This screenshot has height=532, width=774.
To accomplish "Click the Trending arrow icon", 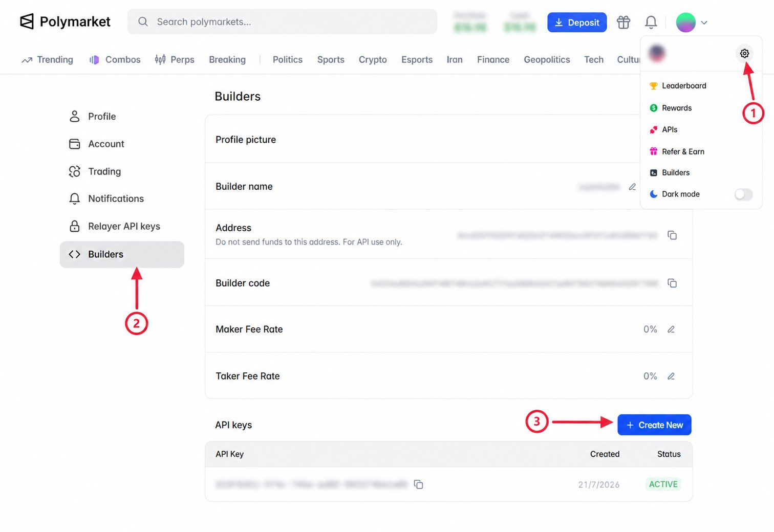I will (x=27, y=60).
